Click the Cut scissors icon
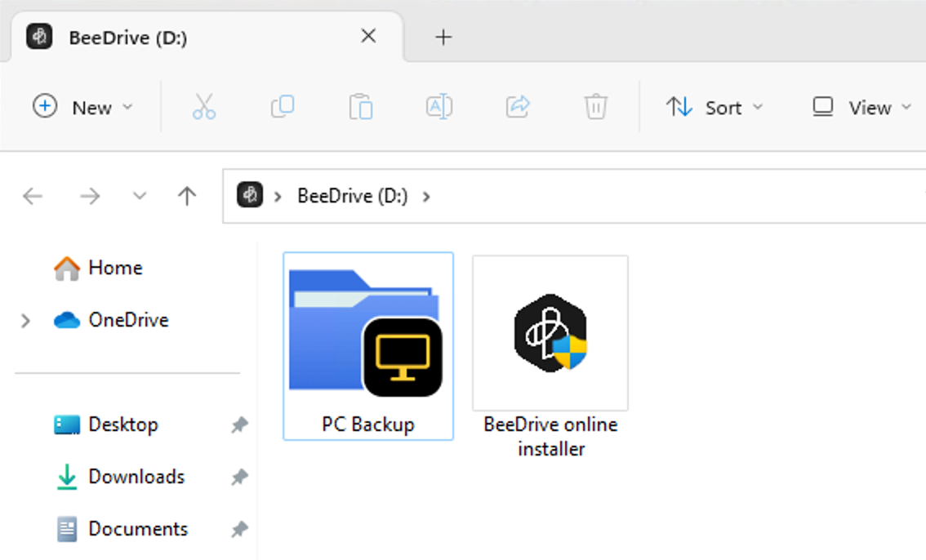This screenshot has width=926, height=560. coord(204,107)
